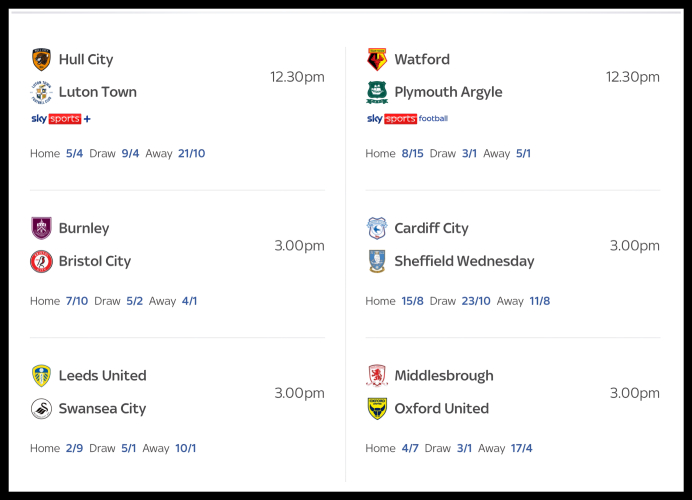Click the Cardiff City bluebird crest

[377, 228]
